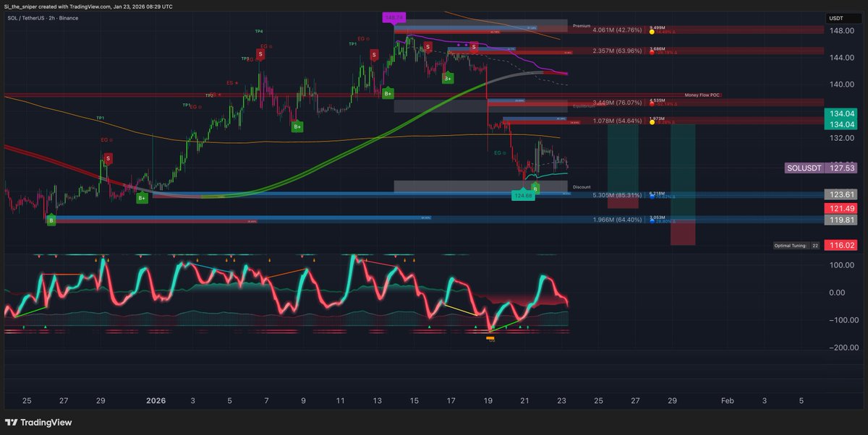The height and width of the screenshot is (435, 868).
Task: Click the TP4 take-profit label
Action: click(x=259, y=32)
